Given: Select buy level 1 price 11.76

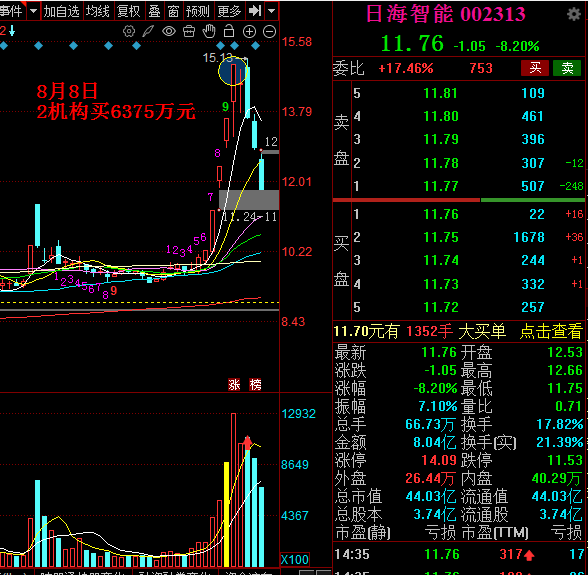Looking at the screenshot, I should (441, 214).
